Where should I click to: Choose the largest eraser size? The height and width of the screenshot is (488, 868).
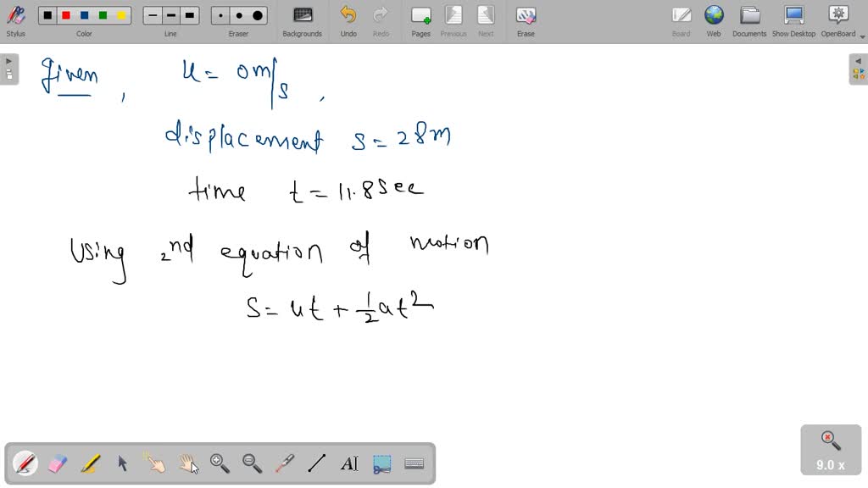point(256,14)
